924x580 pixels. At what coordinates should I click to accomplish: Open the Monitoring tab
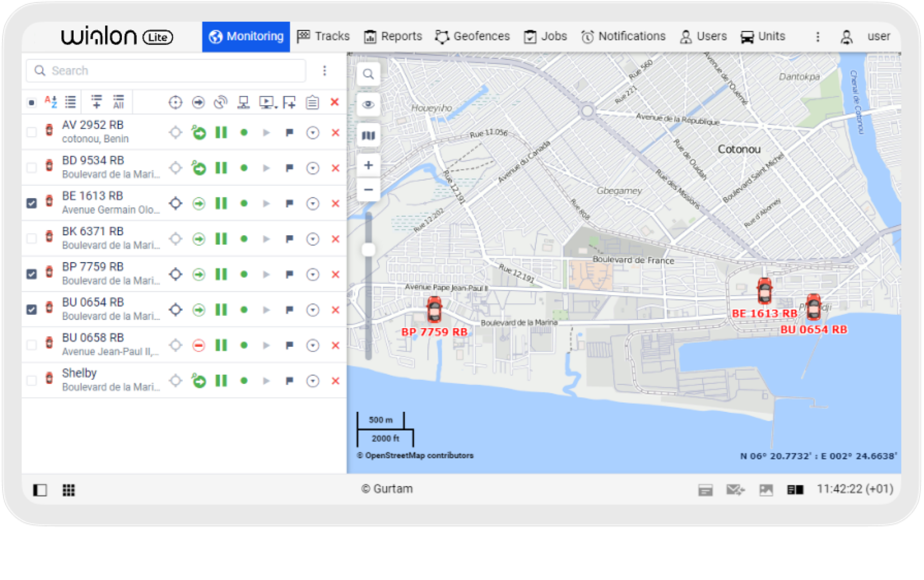pos(246,37)
